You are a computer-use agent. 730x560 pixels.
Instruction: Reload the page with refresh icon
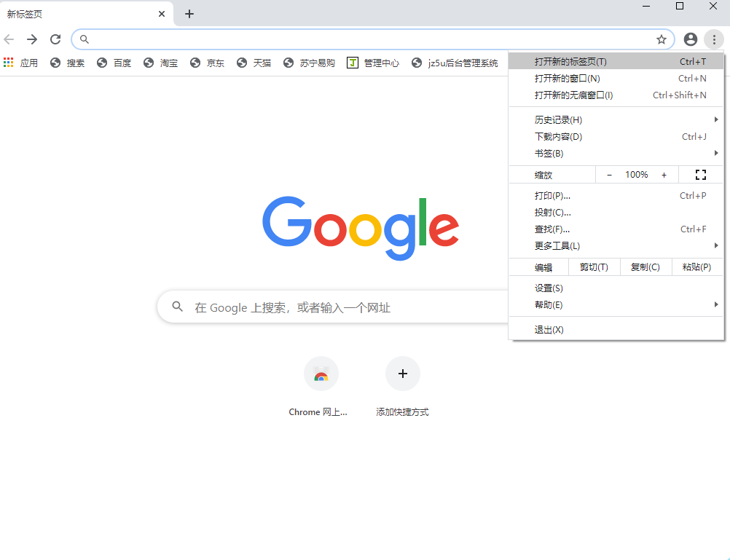[55, 39]
